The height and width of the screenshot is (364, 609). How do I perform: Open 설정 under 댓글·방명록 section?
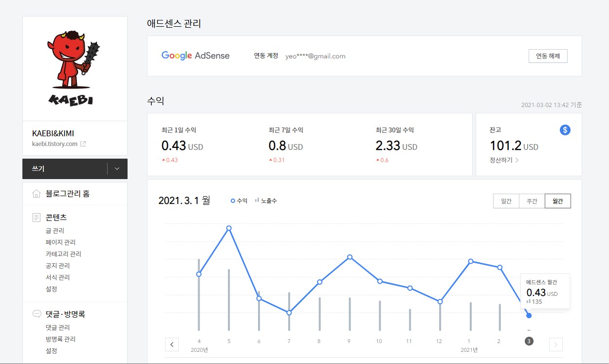click(x=52, y=351)
